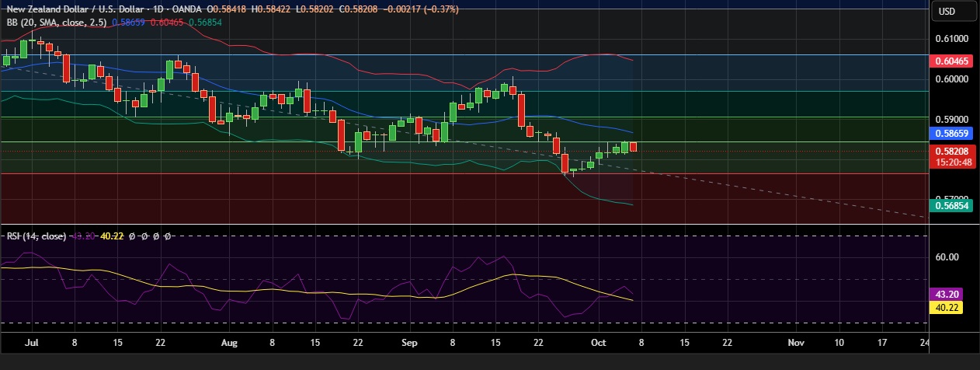The width and height of the screenshot is (980, 370).
Task: Click the Nov label on time axis
Action: coord(796,342)
